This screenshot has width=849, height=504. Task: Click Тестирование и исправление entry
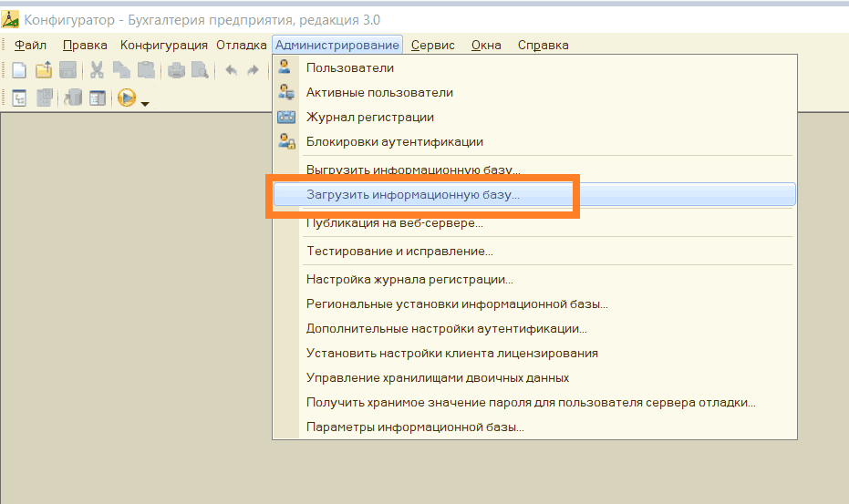(399, 251)
